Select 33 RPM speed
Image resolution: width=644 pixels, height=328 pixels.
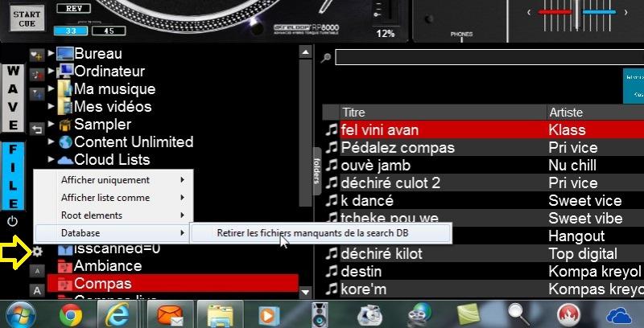(71, 31)
